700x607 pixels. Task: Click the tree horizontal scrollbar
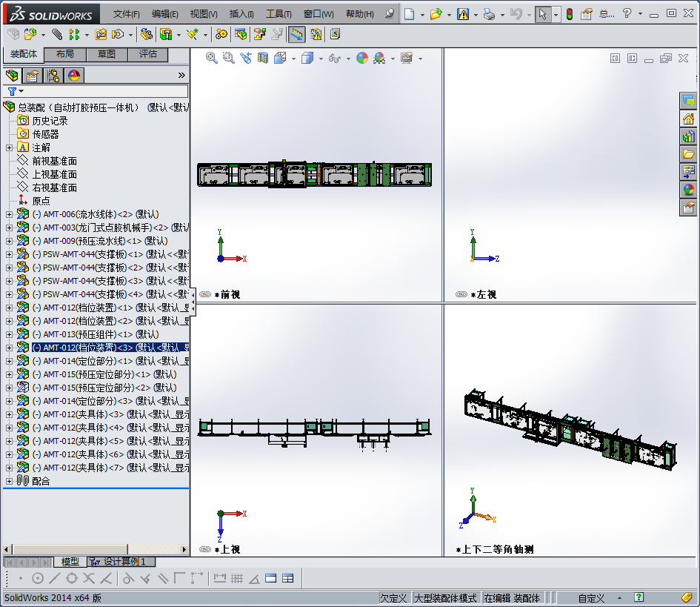[x=96, y=549]
